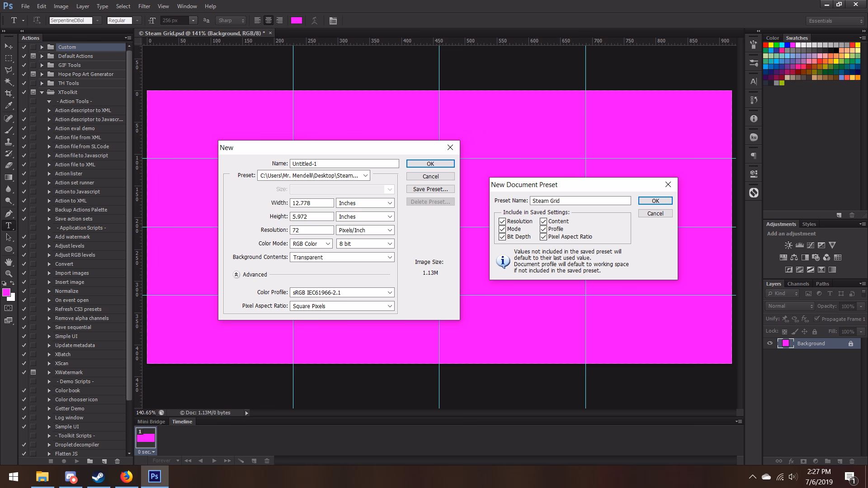Hide the Background layer visibility

pyautogui.click(x=770, y=343)
